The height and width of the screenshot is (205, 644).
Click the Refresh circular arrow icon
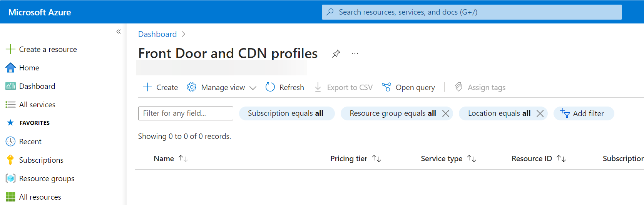click(x=270, y=87)
